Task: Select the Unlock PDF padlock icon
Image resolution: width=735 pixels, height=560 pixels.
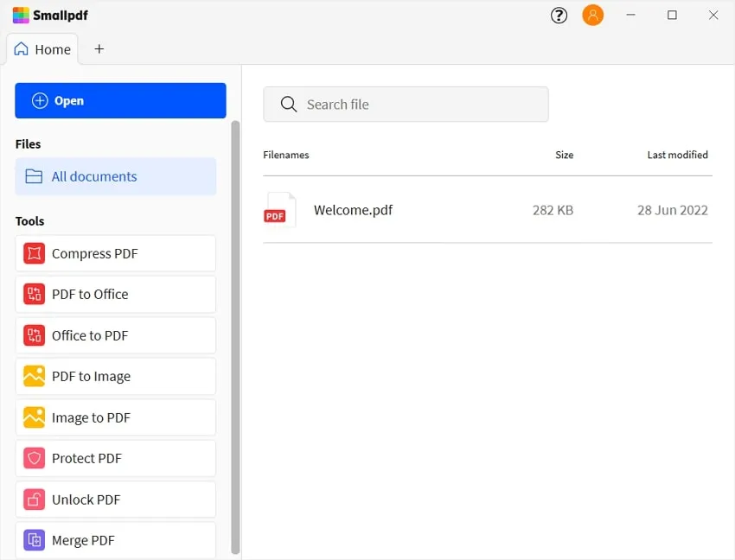Action: point(34,500)
